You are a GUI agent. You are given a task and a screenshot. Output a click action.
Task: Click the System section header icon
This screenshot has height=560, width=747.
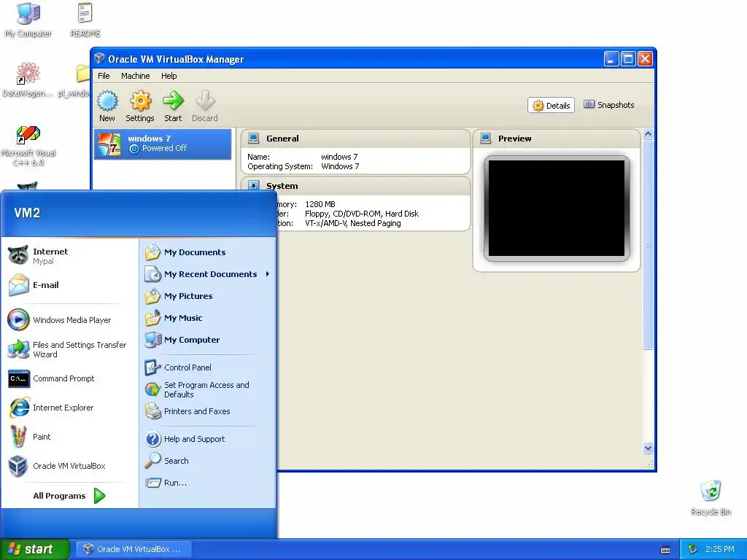[254, 186]
